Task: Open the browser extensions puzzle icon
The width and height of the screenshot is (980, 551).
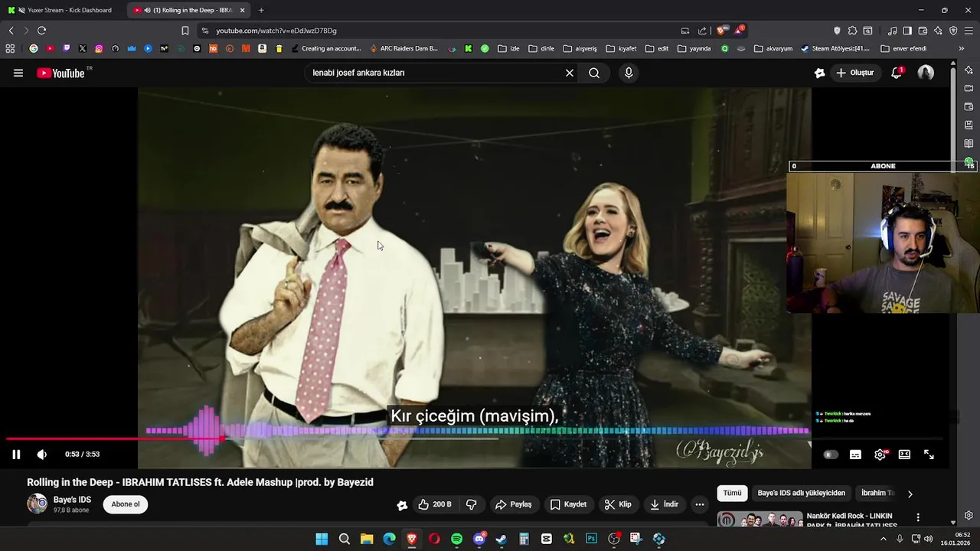Action: [x=851, y=31]
